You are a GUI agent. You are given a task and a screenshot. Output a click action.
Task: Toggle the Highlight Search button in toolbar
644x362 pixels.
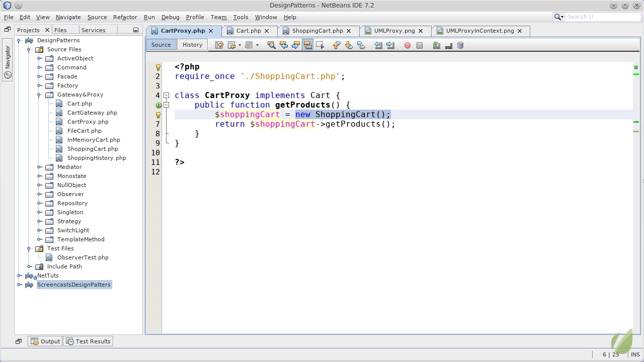click(308, 45)
